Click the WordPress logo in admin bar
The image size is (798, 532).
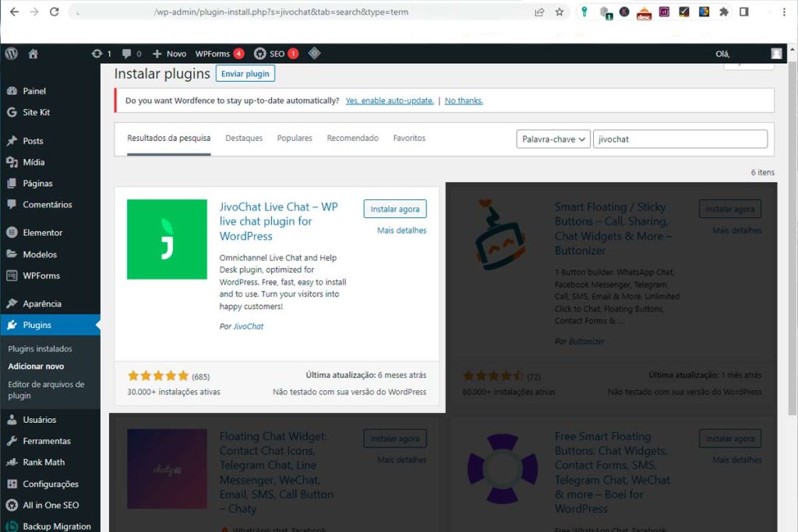(x=11, y=54)
